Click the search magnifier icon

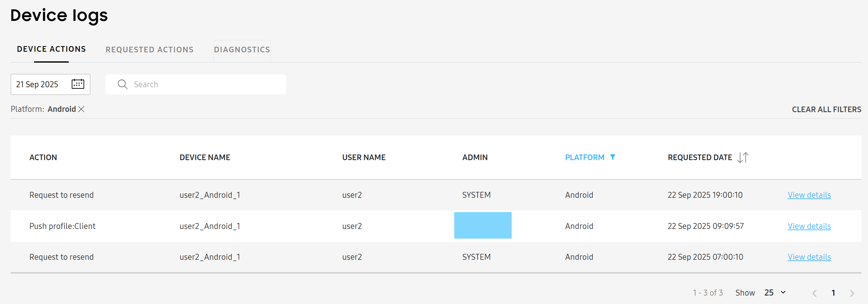123,84
